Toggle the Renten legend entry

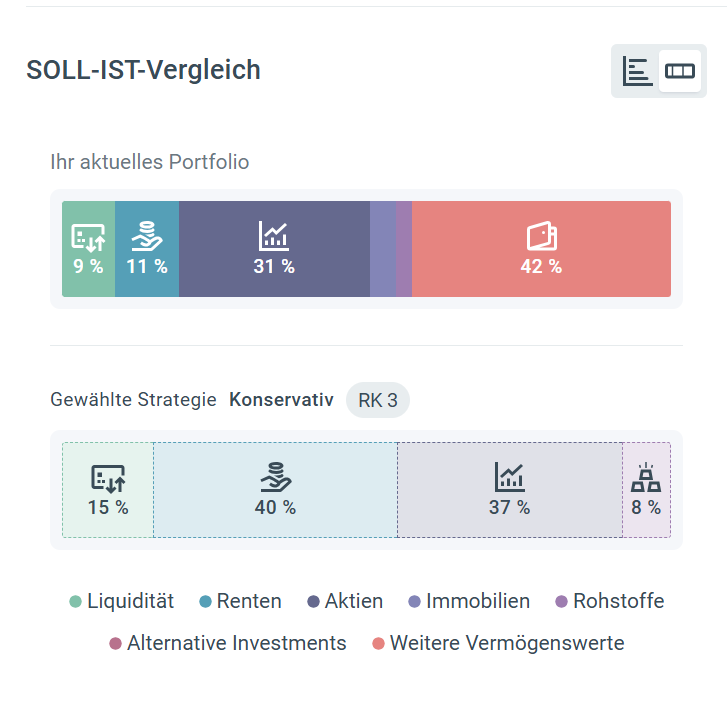[240, 601]
